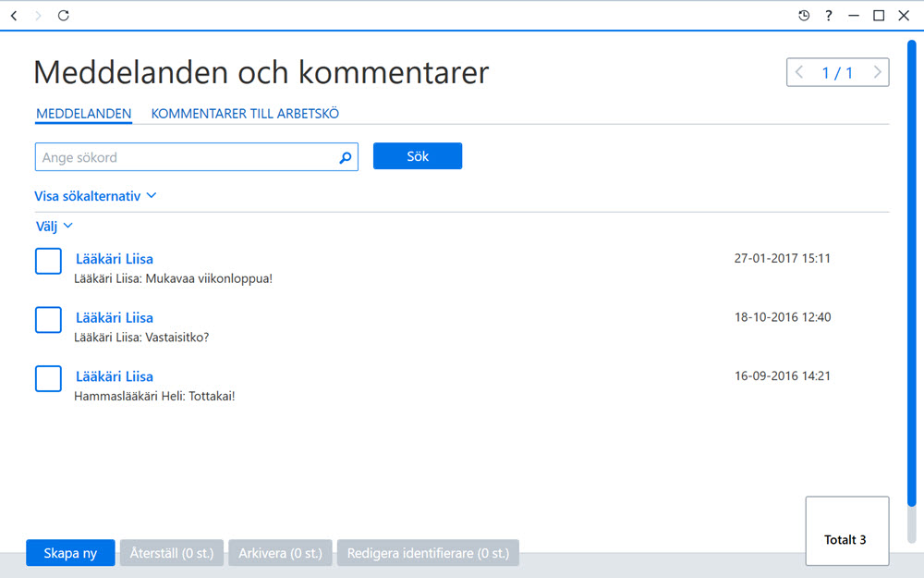
Task: Open help via question mark icon
Action: point(829,16)
